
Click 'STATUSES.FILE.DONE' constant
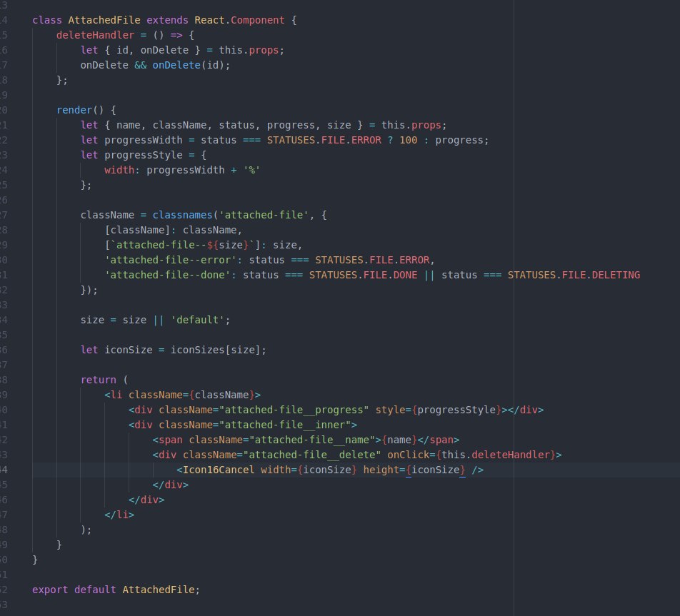click(x=363, y=276)
